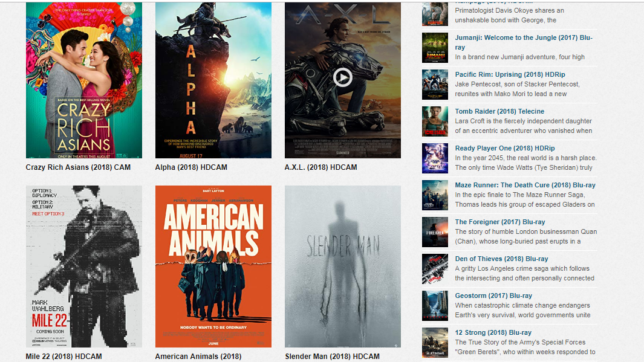Viewport: 644px width, 362px height.
Task: Follow the 'A.X.L. (2018) HDCAM' title link
Action: (x=320, y=167)
